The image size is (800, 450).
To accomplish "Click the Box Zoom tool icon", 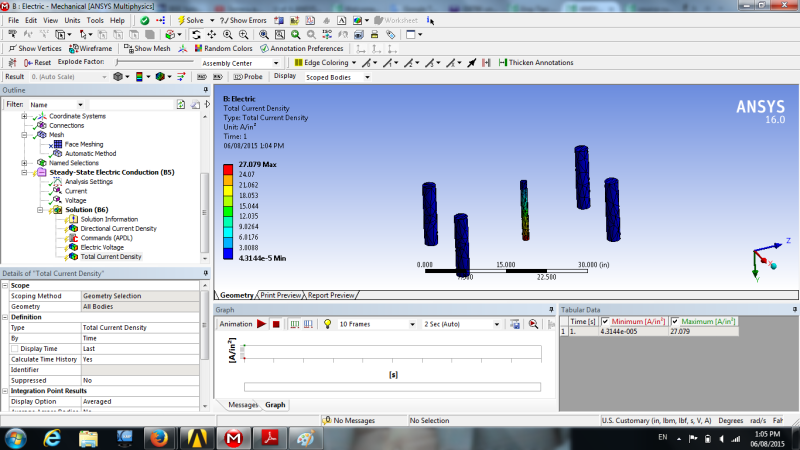I will tap(243, 35).
